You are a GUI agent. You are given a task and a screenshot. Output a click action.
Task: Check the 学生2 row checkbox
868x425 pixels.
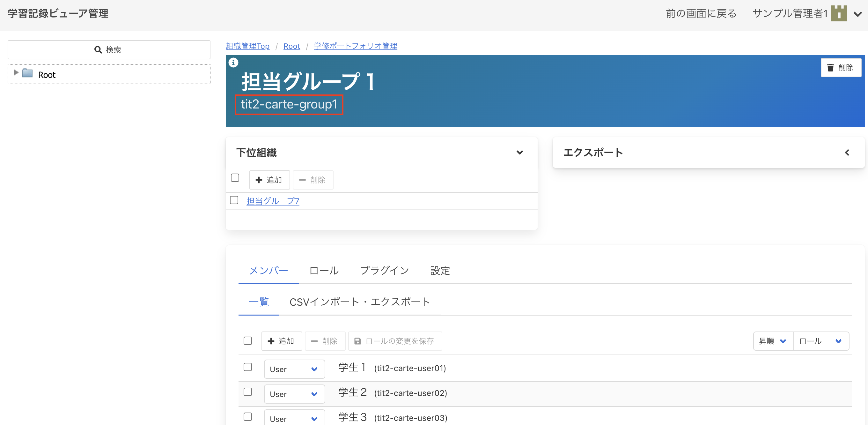click(248, 391)
